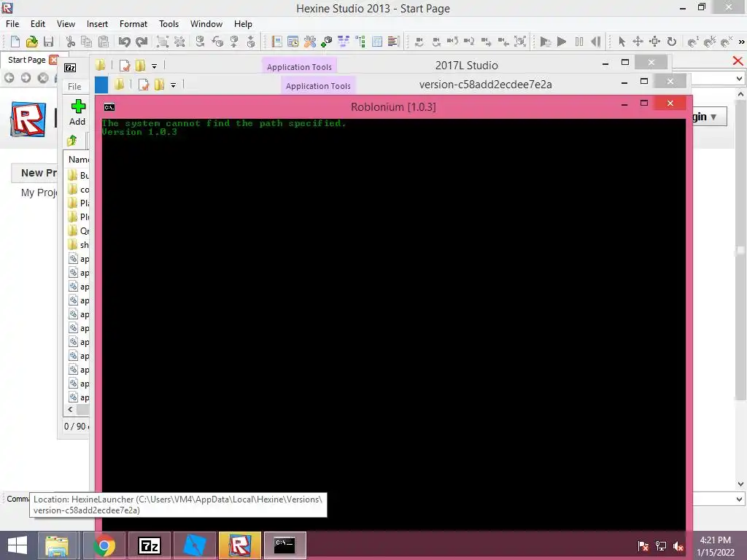Click the red X beside the Start Page tabs
Screen dimensions: 747x560
[x=738, y=61]
